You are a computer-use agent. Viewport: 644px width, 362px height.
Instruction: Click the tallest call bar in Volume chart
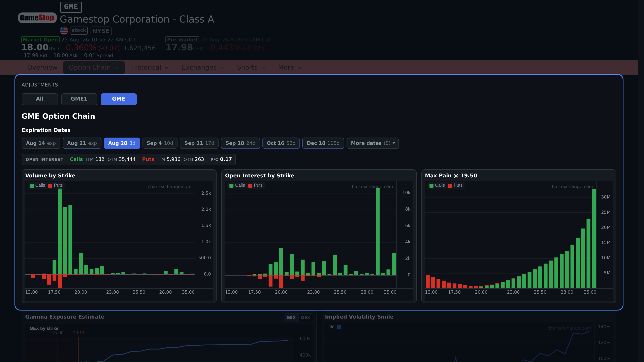[60, 231]
